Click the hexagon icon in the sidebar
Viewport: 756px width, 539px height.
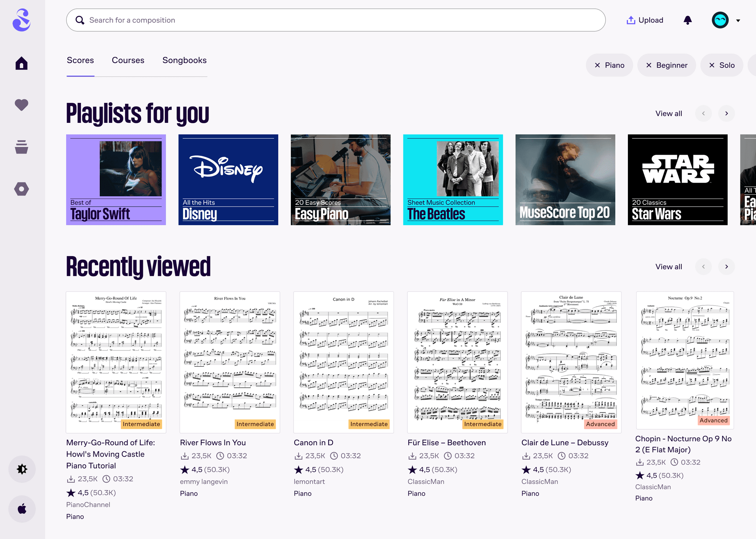tap(22, 189)
